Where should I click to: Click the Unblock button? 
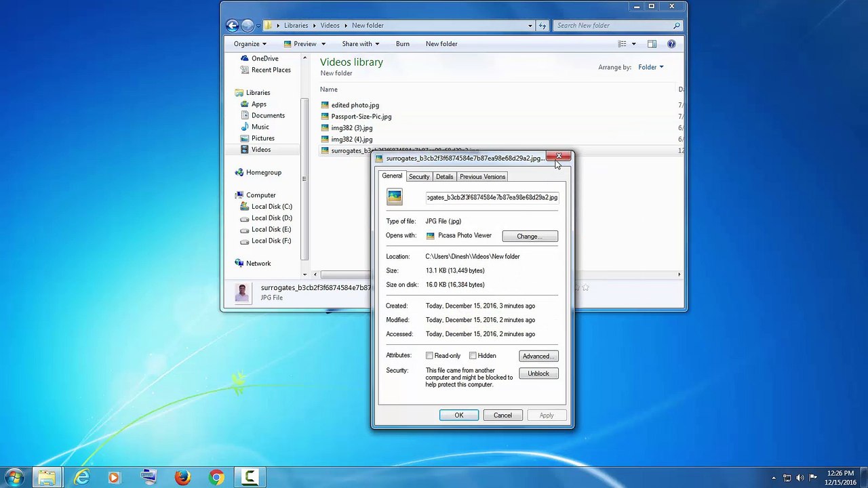tap(538, 373)
